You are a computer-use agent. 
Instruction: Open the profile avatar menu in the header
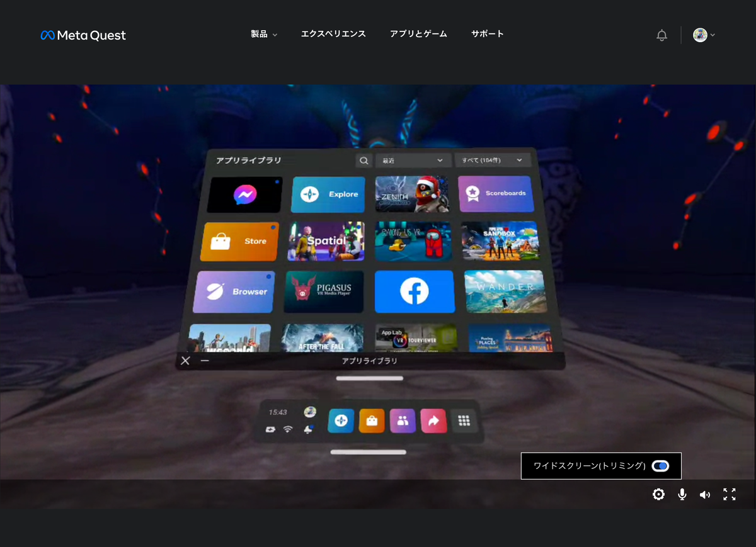[x=704, y=35]
